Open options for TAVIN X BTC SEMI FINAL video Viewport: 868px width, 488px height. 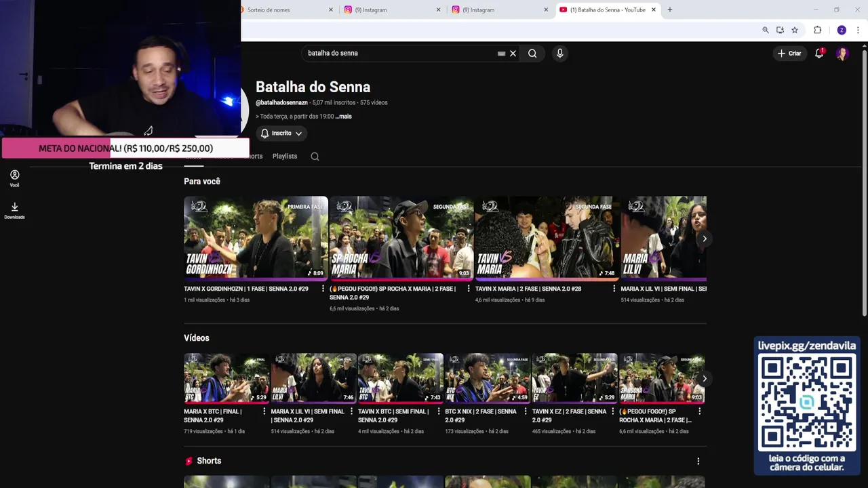pos(438,411)
